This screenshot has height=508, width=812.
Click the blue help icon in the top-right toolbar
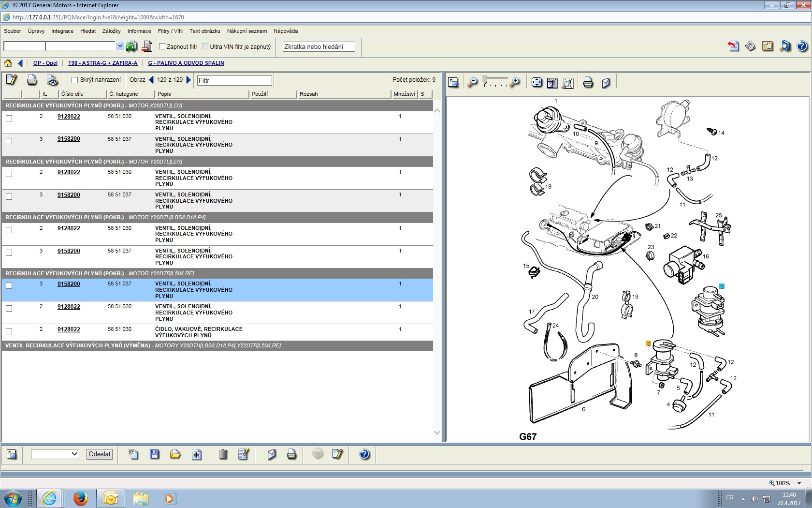tap(802, 46)
